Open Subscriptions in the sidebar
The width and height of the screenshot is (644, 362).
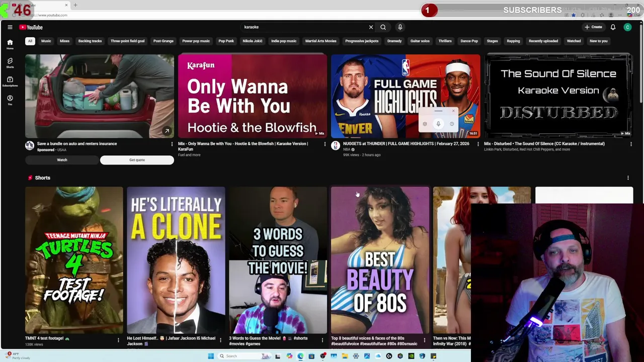[x=10, y=81]
